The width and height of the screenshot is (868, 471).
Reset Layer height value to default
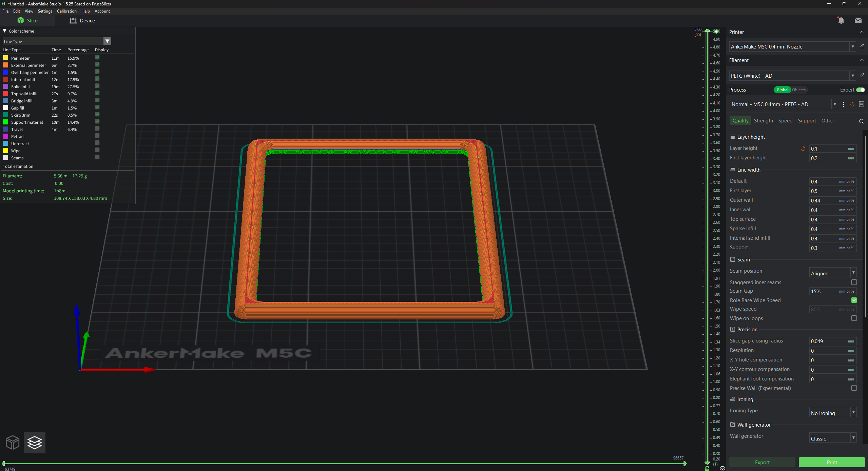[803, 149]
